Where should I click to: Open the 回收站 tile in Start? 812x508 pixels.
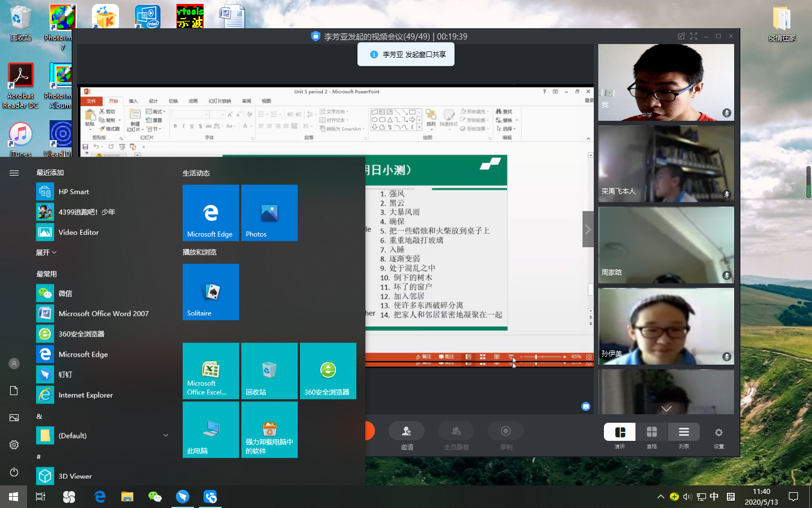270,371
